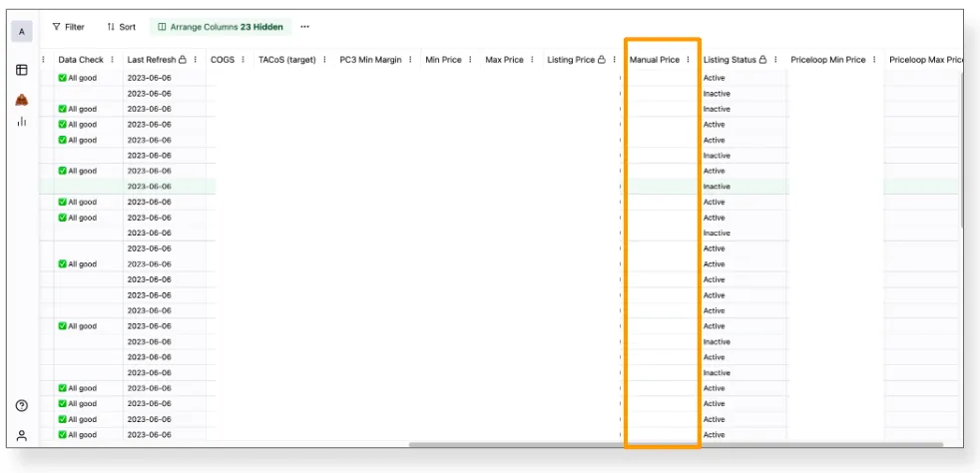980x473 pixels.
Task: Click the 'A' workspace avatar in the sidebar
Action: click(22, 32)
